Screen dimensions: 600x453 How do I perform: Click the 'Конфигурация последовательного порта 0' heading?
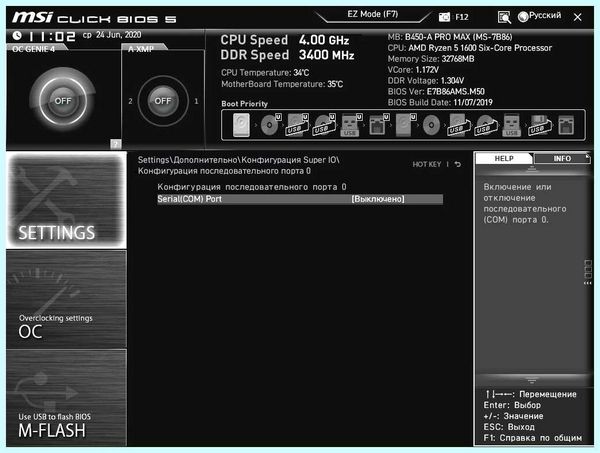[x=252, y=187]
